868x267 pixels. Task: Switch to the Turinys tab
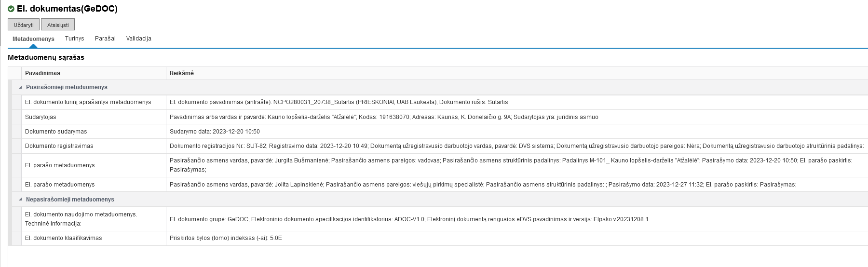[x=74, y=39]
